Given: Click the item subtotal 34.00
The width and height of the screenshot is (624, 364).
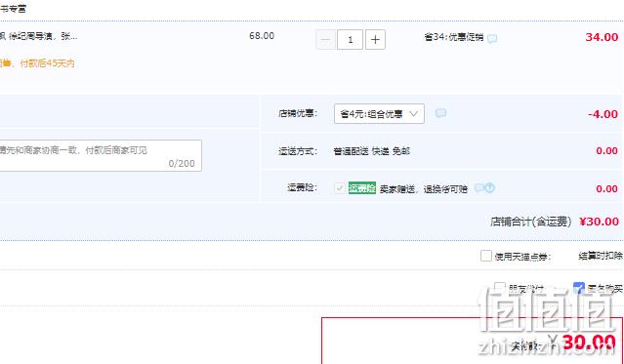Looking at the screenshot, I should coord(602,37).
